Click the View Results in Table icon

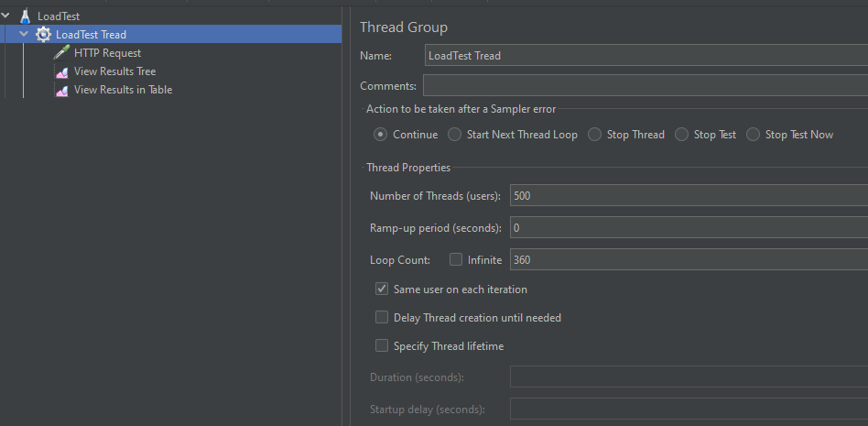click(61, 90)
